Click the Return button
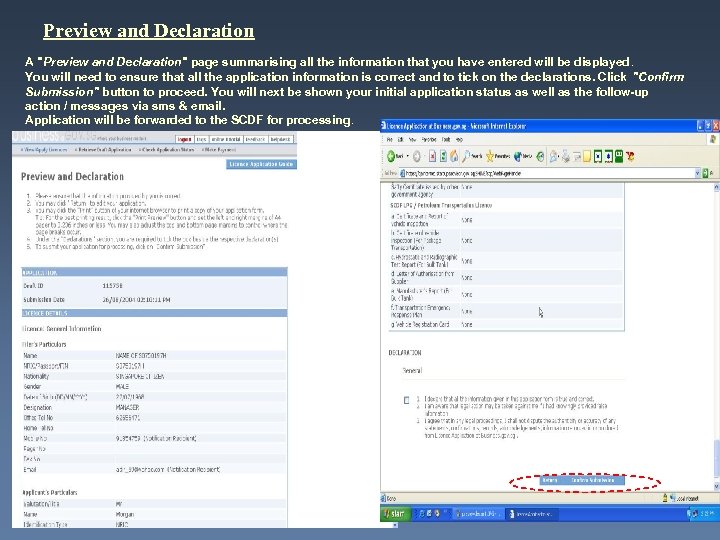Viewport: 720px width, 540px height. [x=550, y=480]
